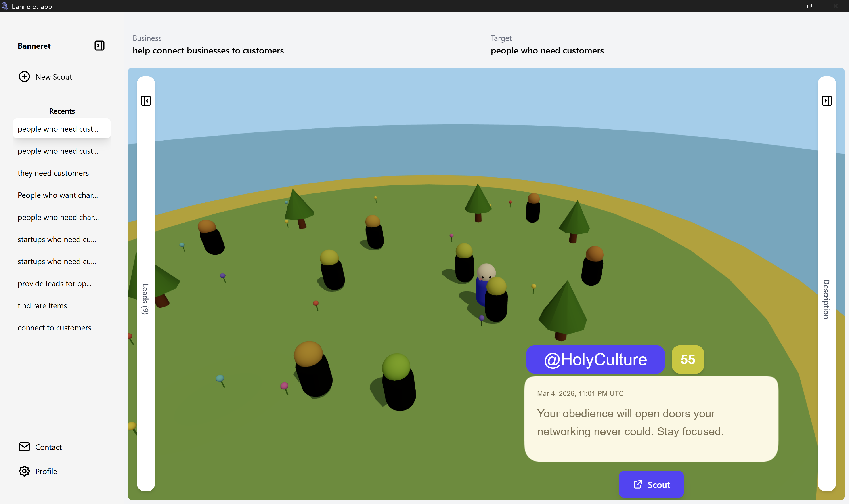This screenshot has height=504, width=849.
Task: Open 'provide leads for op...' recent item
Action: [54, 284]
